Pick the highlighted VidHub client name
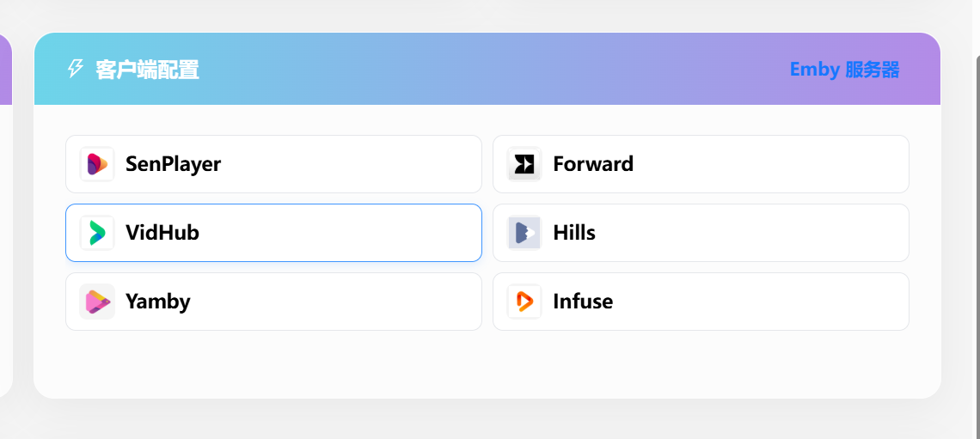Screen dimensions: 980x439 coord(162,233)
